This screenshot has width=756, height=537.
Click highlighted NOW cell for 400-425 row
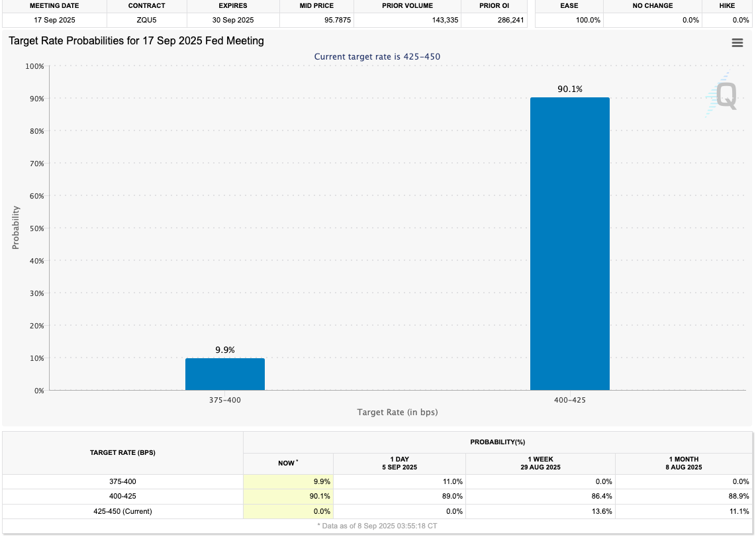288,496
